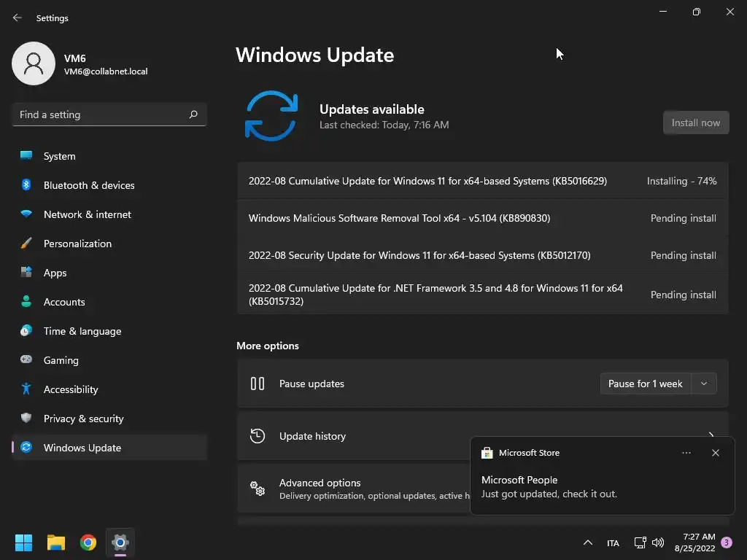Click Last checked: Today, 7:16 AM text
The height and width of the screenshot is (560, 747).
[x=384, y=125]
